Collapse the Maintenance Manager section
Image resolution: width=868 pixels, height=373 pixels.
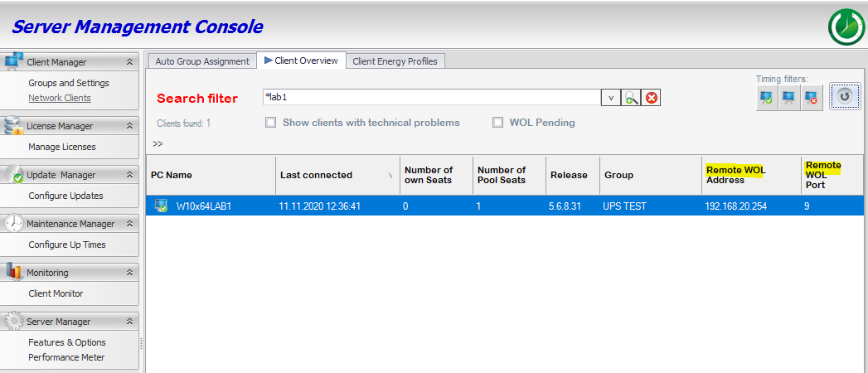(129, 224)
